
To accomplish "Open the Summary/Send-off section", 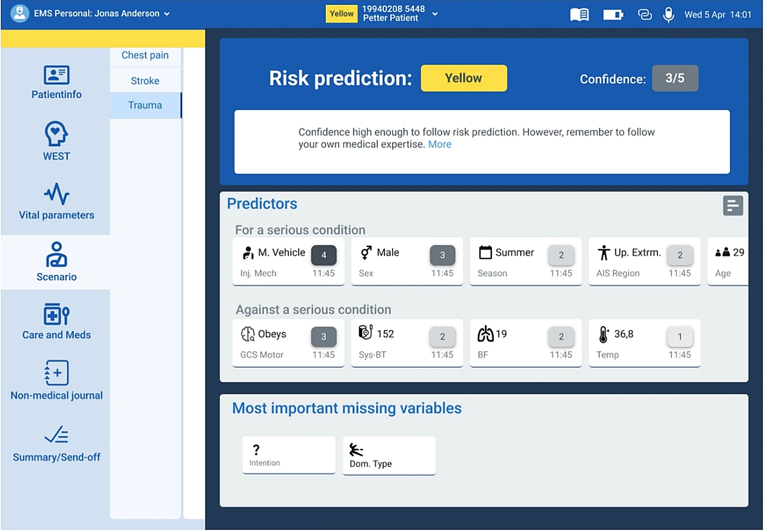I will pyautogui.click(x=56, y=443).
